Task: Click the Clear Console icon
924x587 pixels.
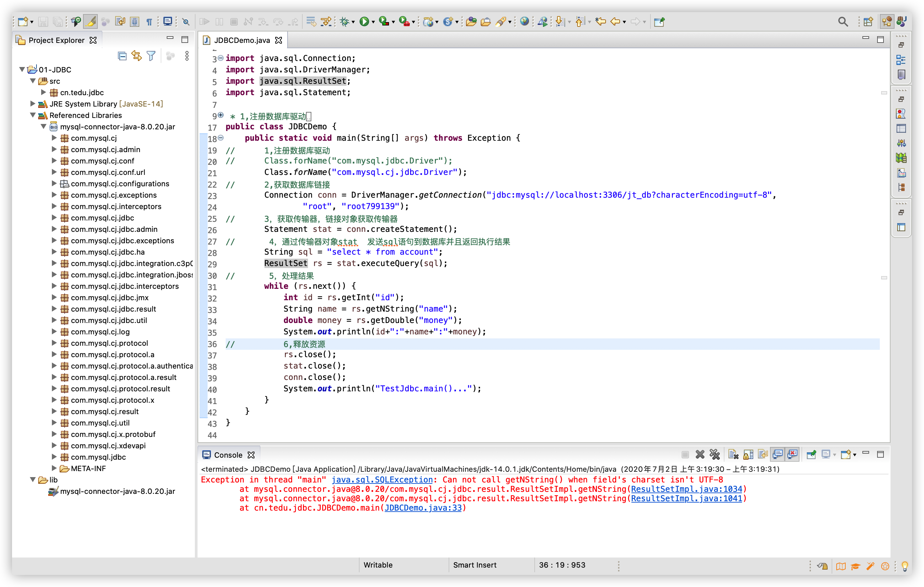Action: pyautogui.click(x=733, y=455)
